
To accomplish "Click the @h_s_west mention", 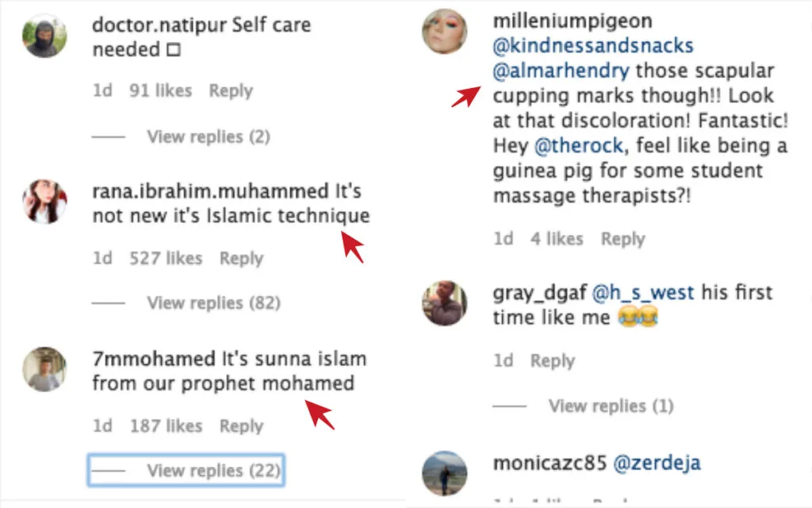I will 643,292.
